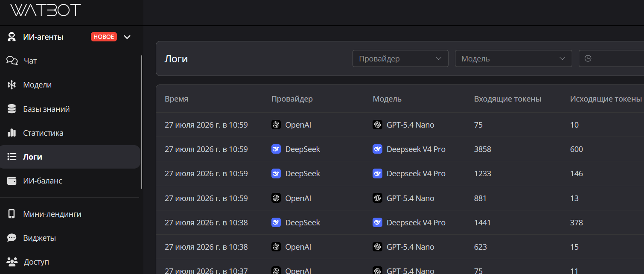Click the outgoing tokens value 600
The width and height of the screenshot is (644, 274).
(x=577, y=149)
